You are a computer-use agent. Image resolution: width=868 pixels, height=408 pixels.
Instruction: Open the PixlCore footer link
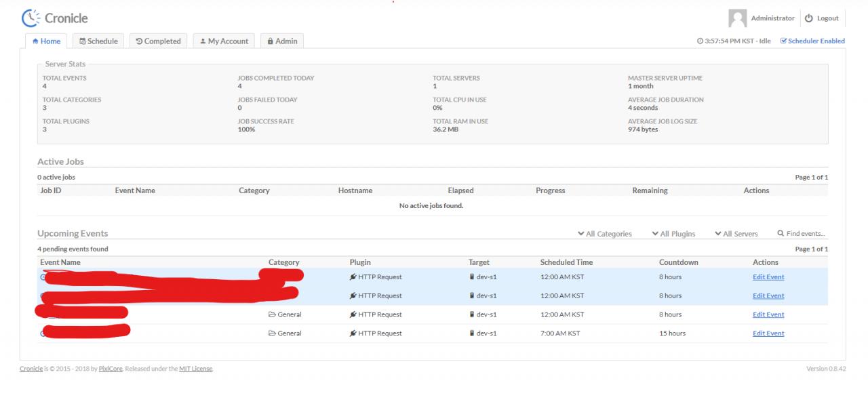[x=111, y=369]
